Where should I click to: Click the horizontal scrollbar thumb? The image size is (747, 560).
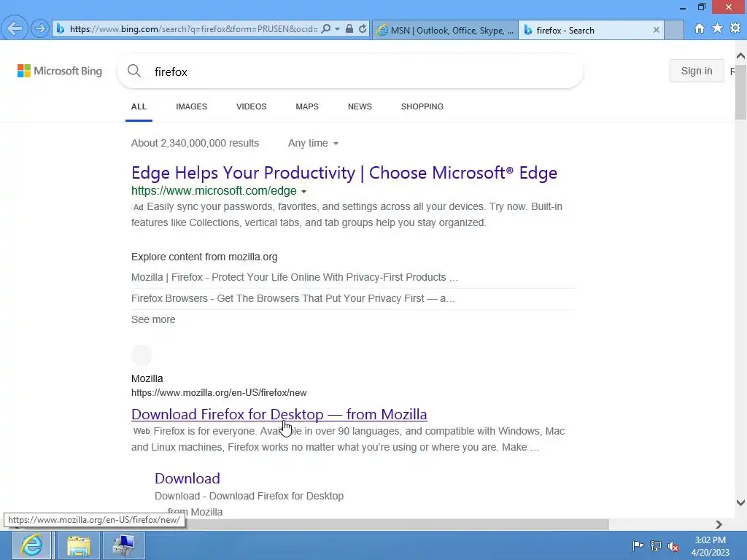(x=395, y=524)
